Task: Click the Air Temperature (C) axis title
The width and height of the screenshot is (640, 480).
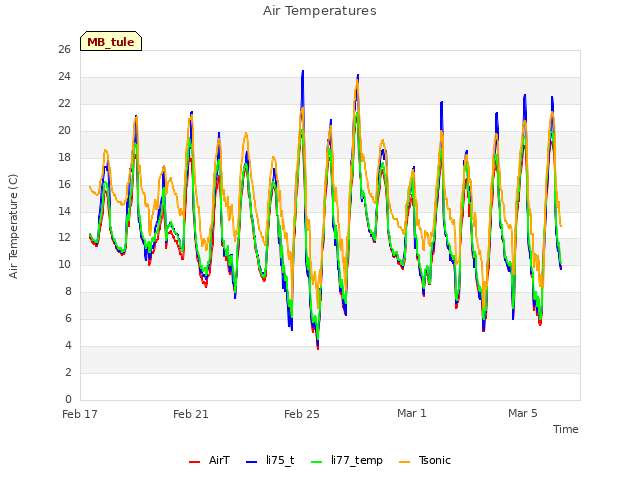Action: [x=13, y=226]
